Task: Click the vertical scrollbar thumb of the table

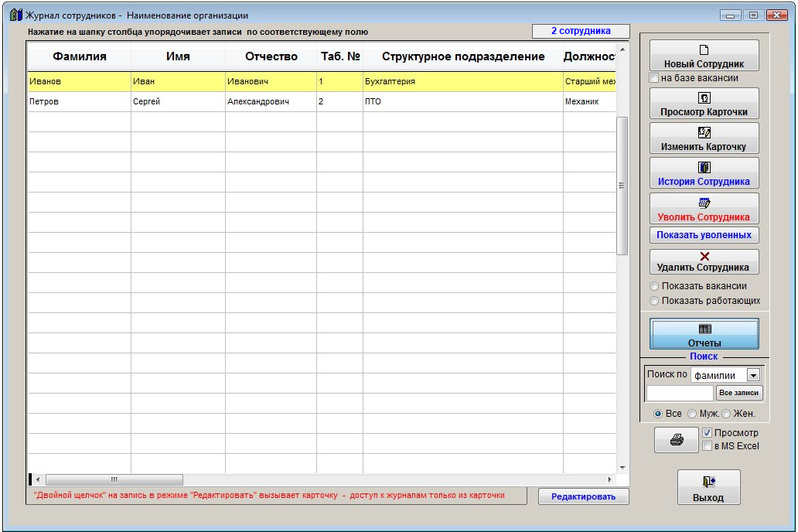Action: [622, 186]
